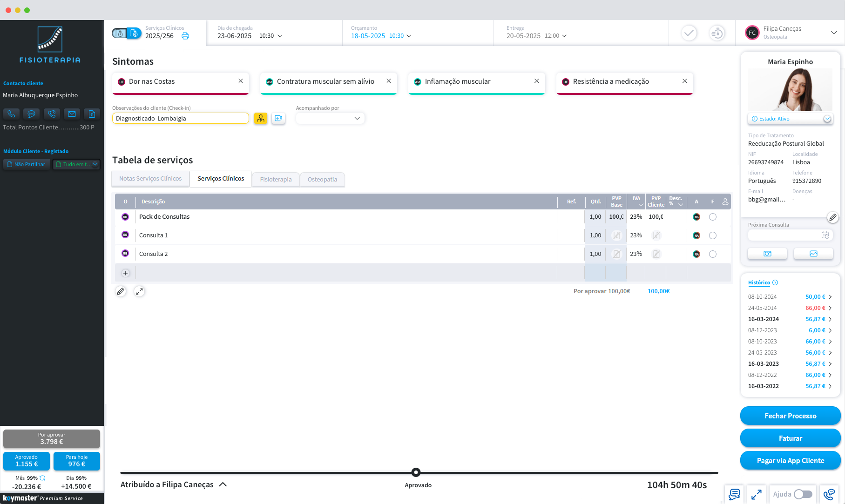Open the Estado: Ativo dropdown

[x=827, y=119]
